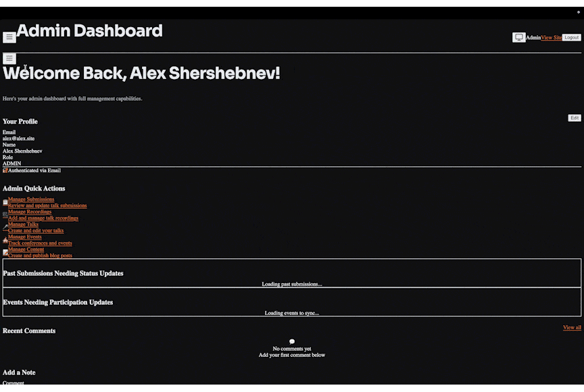Click the Manage Submissions document icon

[x=4, y=201]
